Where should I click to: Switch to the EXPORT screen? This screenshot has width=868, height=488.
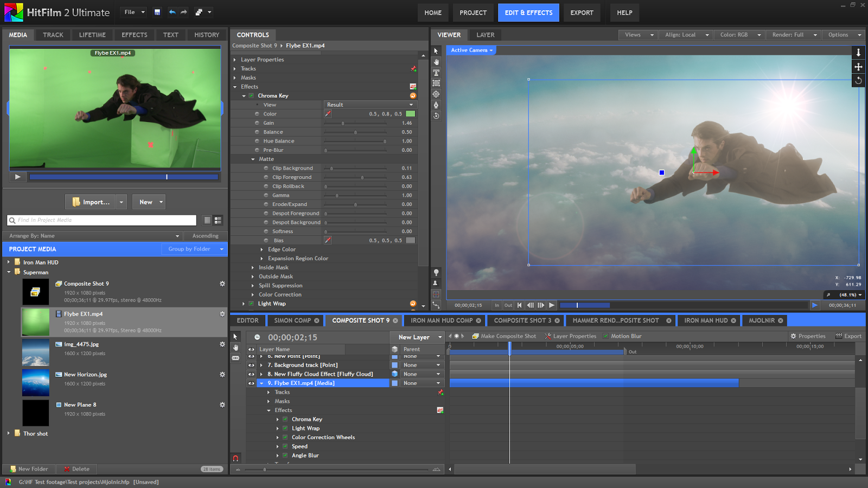pos(582,12)
